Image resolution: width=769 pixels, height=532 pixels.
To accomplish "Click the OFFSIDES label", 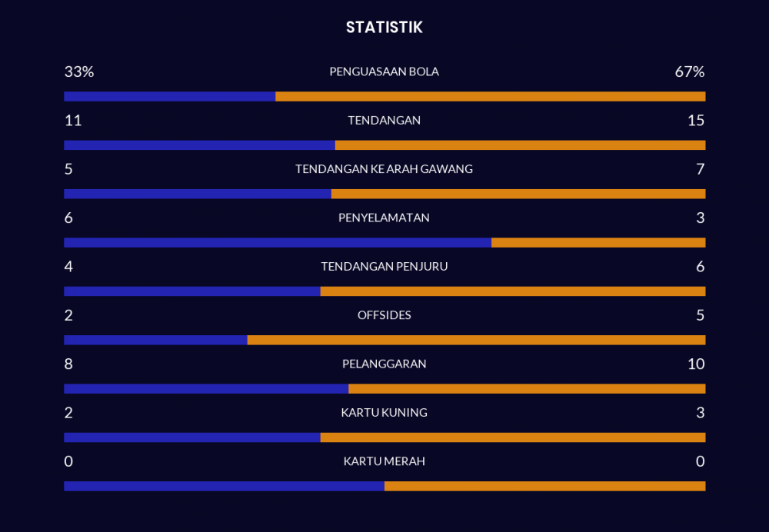I will pos(384,315).
